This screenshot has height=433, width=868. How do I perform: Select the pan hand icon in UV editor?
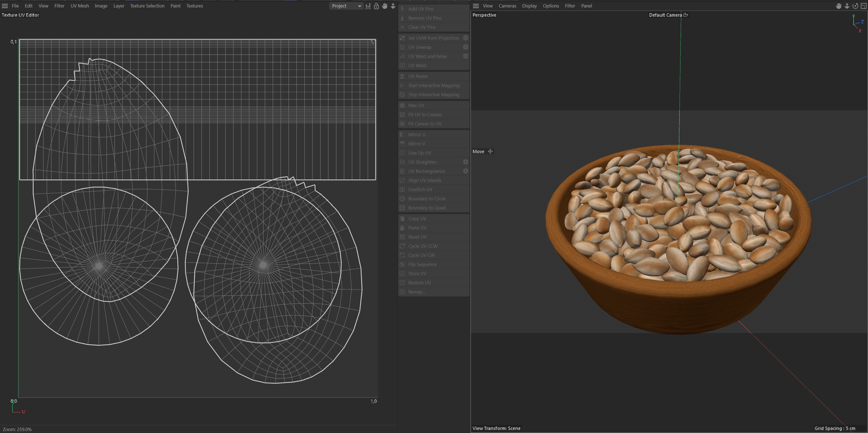point(385,6)
